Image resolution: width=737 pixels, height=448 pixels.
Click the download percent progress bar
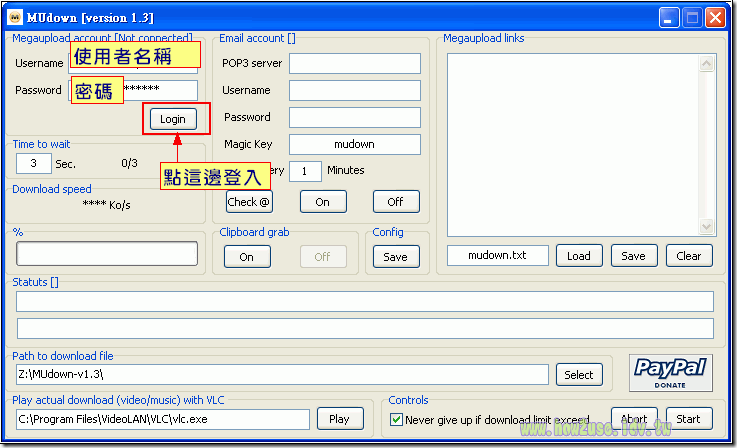tap(107, 254)
